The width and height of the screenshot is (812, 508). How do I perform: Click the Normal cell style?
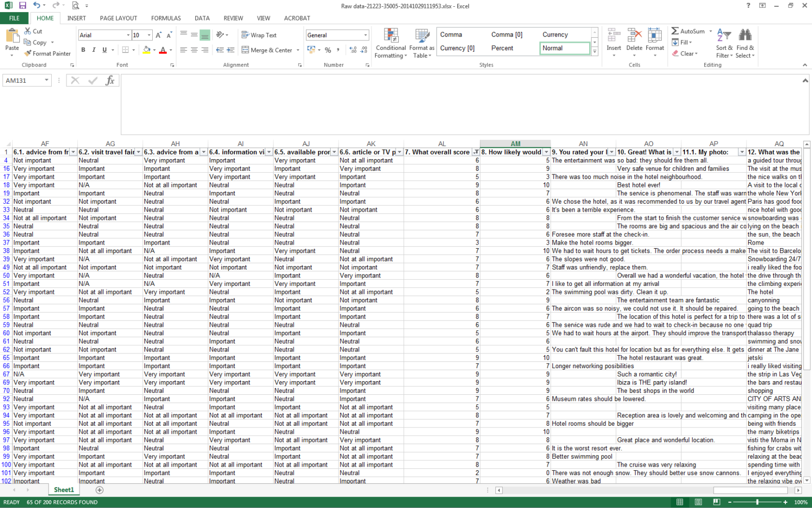565,48
